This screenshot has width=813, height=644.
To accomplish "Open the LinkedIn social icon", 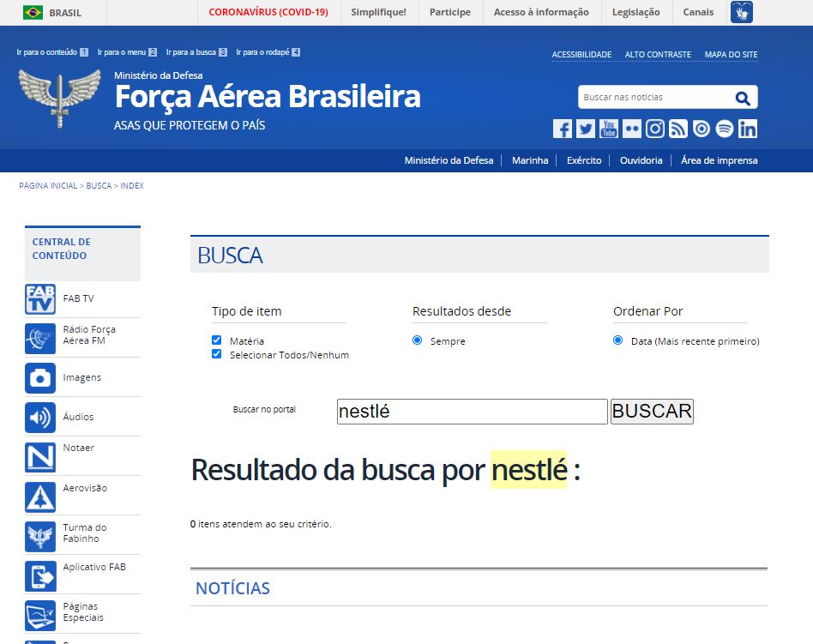I will click(x=748, y=129).
